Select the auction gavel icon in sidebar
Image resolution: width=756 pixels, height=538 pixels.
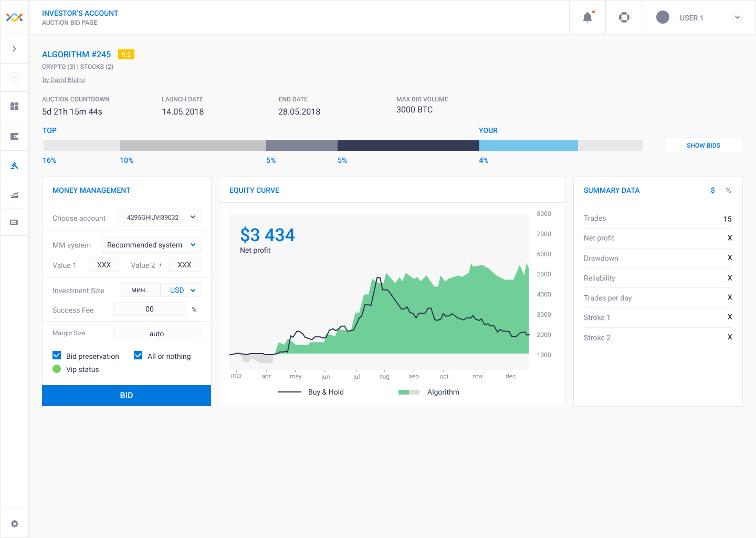pyautogui.click(x=14, y=165)
